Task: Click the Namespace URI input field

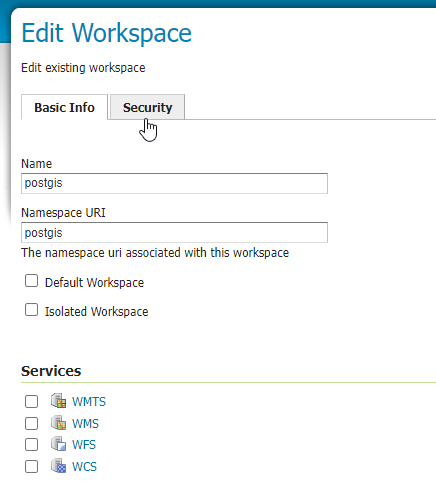Action: 174,232
